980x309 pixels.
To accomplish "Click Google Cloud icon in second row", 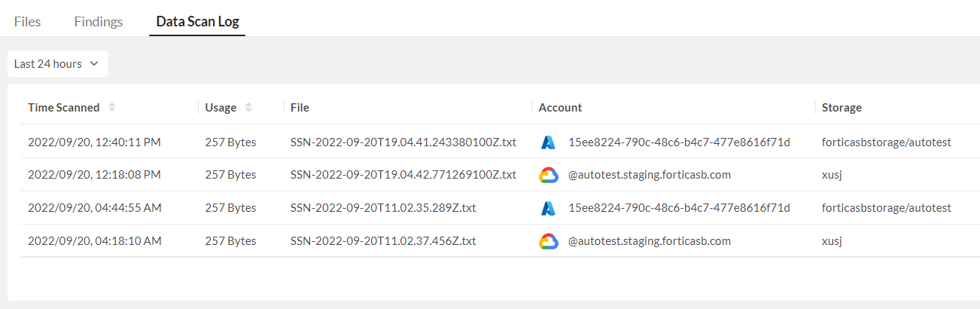I will 548,175.
